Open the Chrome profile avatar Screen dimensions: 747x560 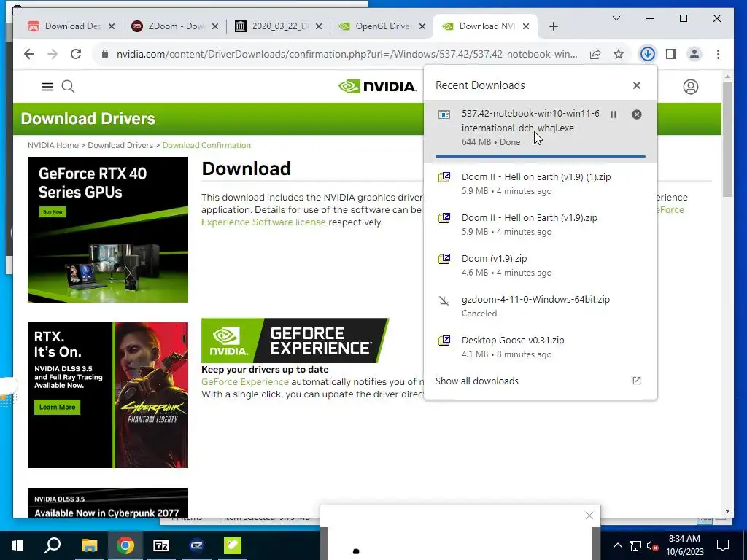click(x=694, y=54)
